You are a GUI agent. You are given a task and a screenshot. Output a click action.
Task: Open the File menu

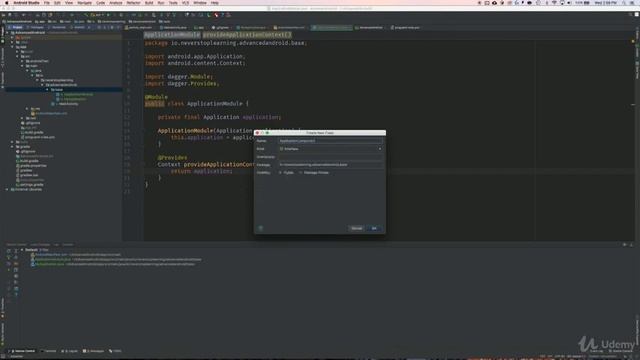47,3
